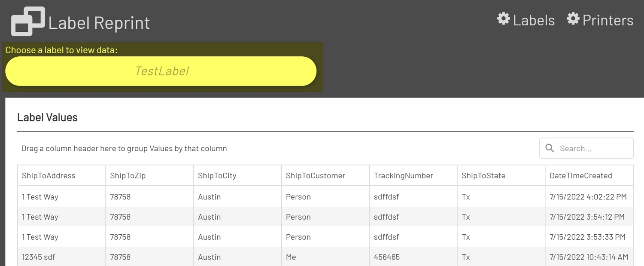The image size is (644, 266).
Task: Open the TestLabel label selector dropdown
Action: click(x=161, y=71)
